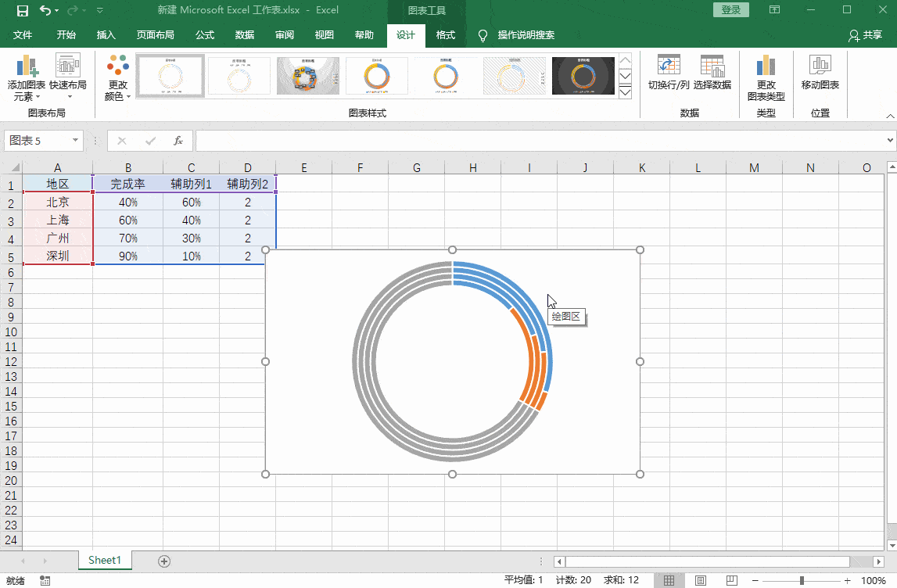Select the Sheet1 tab
Screen dimensions: 897x588
105,561
